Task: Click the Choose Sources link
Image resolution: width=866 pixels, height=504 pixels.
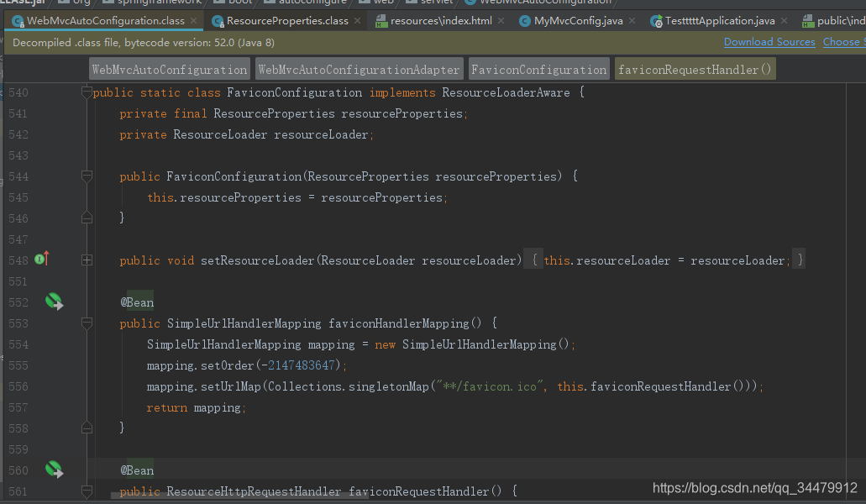Action: (x=844, y=42)
